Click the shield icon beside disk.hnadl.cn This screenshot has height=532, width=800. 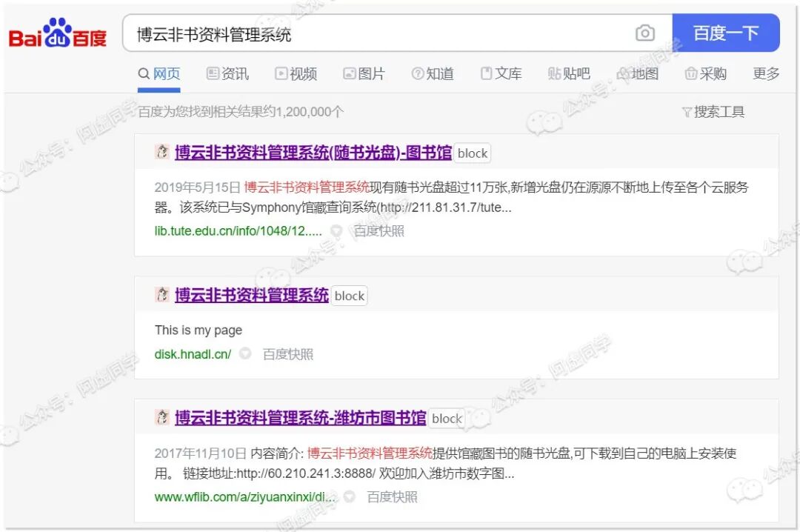pos(245,353)
